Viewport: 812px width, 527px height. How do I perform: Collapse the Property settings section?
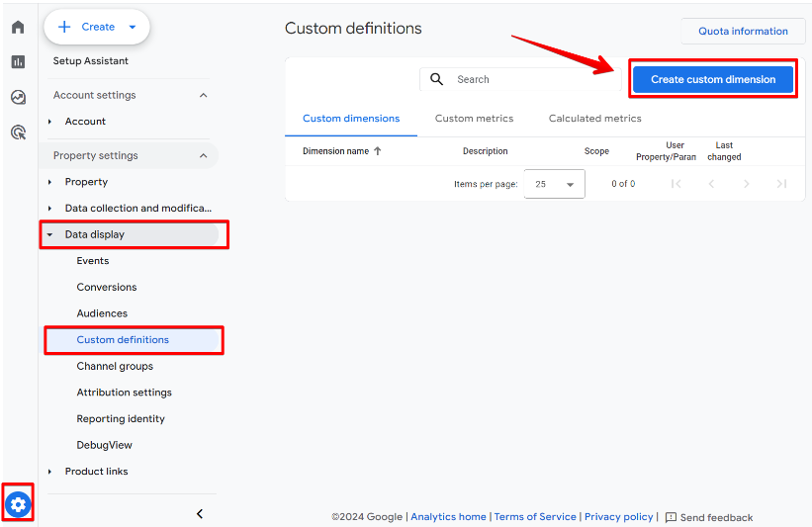pos(204,156)
